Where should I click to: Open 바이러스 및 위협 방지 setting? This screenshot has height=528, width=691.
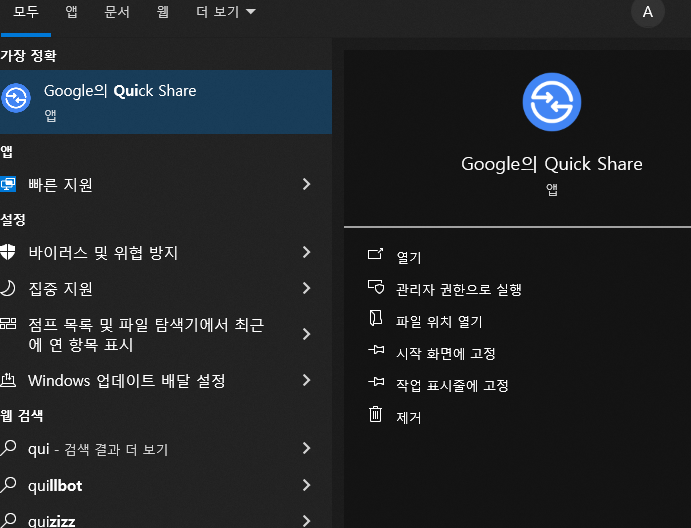pos(166,253)
